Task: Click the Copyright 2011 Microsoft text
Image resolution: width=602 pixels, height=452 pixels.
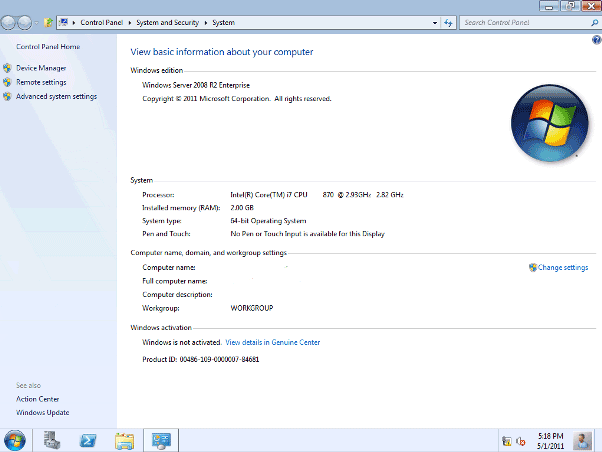Action: pyautogui.click(x=236, y=99)
